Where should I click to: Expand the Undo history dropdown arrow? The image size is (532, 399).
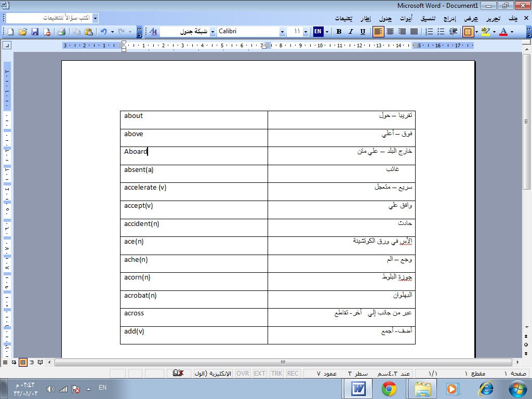tap(112, 32)
